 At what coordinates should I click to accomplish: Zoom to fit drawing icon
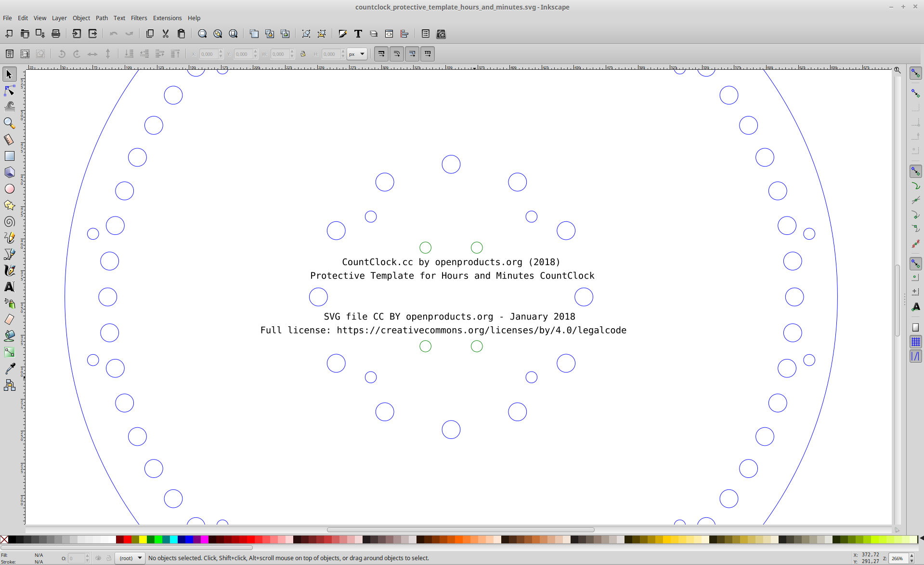(218, 34)
